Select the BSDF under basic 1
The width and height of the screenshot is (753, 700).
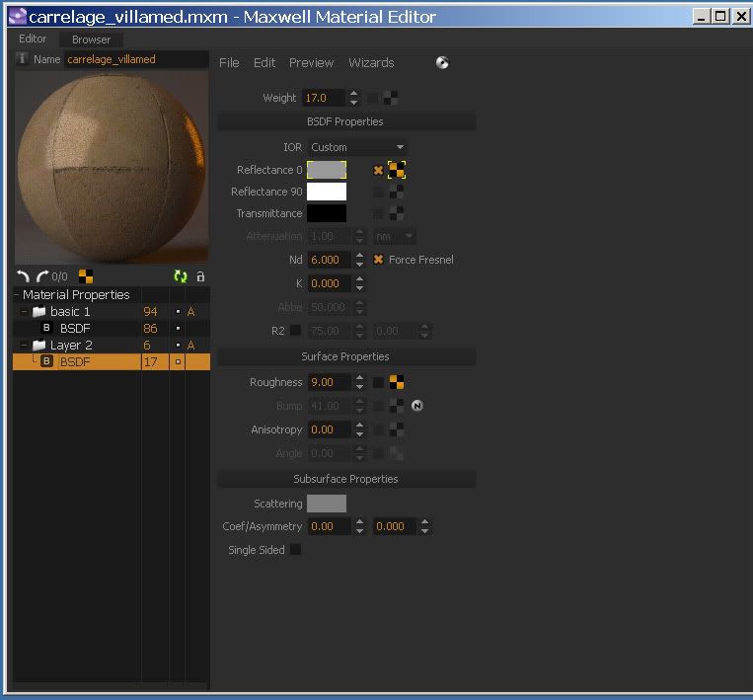75,329
